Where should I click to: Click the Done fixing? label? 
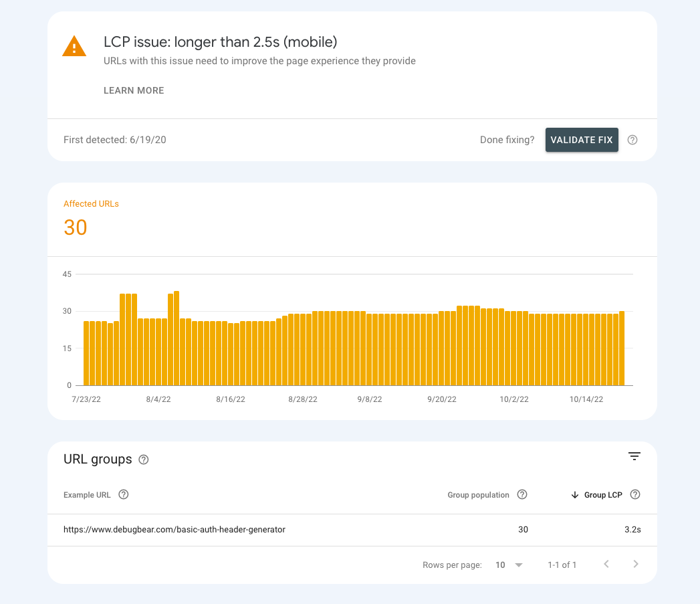point(507,140)
